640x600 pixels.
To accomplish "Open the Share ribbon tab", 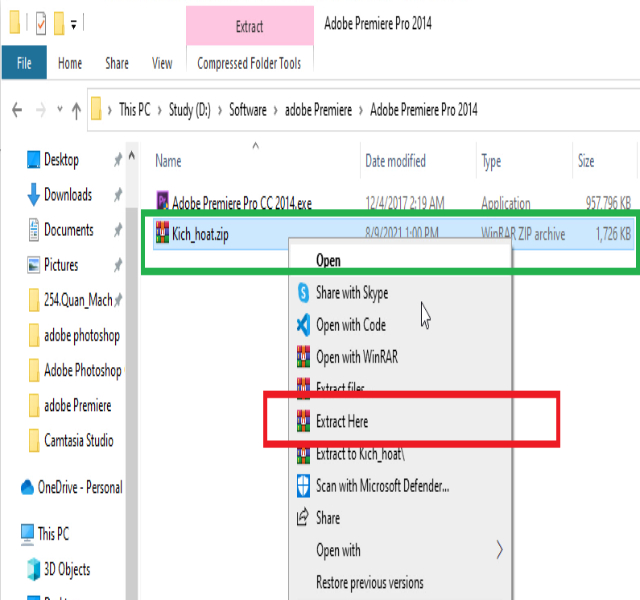I will pyautogui.click(x=117, y=63).
